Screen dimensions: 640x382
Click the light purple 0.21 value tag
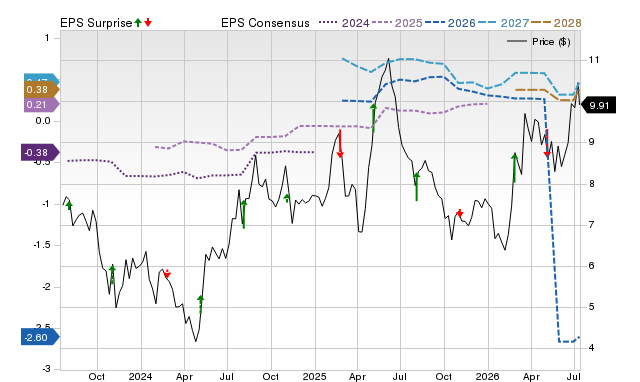(41, 105)
